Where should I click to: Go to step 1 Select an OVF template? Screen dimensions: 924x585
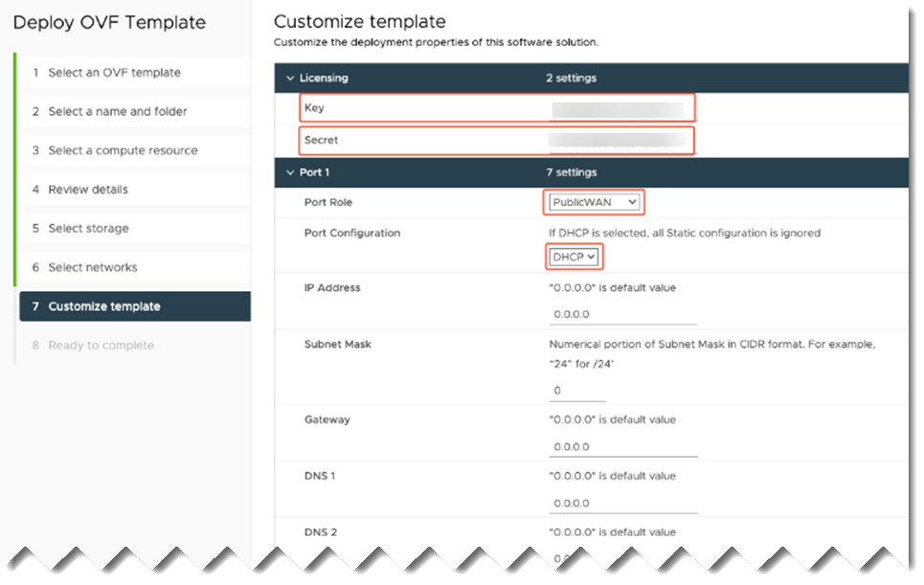tap(114, 73)
